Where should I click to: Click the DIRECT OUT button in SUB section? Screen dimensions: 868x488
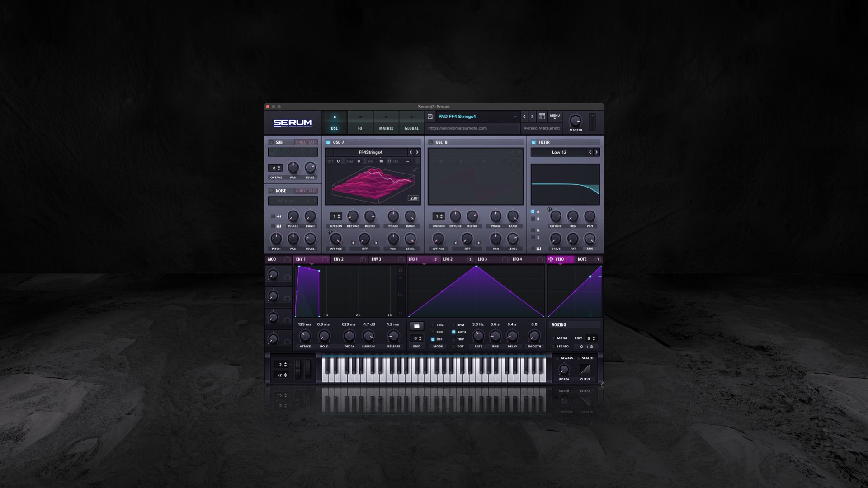coord(305,142)
